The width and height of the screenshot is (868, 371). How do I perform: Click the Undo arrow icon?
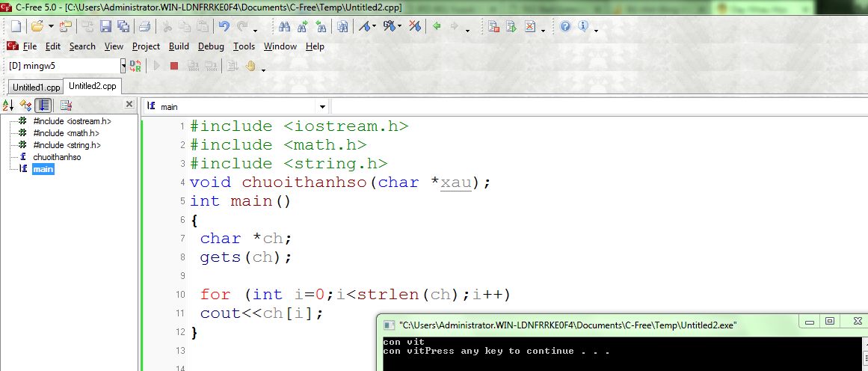point(224,26)
